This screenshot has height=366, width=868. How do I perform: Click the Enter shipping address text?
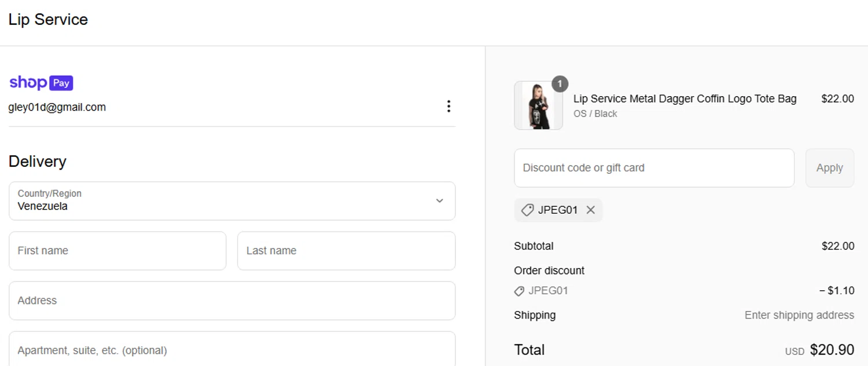point(799,316)
